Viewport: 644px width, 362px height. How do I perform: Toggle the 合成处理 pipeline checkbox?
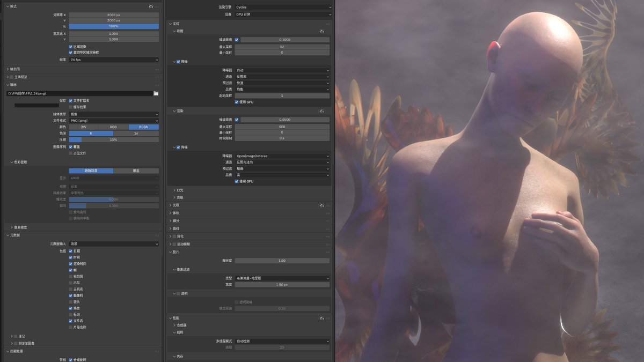[x=71, y=360]
